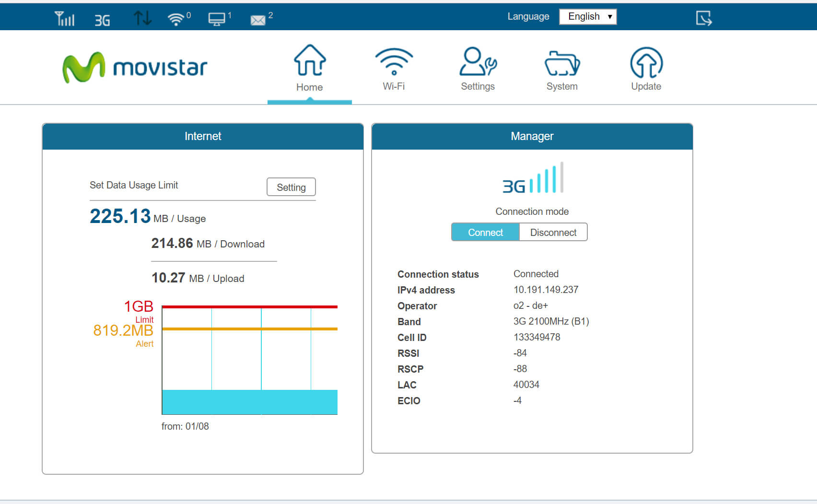Open the Wi-Fi section

click(x=394, y=68)
